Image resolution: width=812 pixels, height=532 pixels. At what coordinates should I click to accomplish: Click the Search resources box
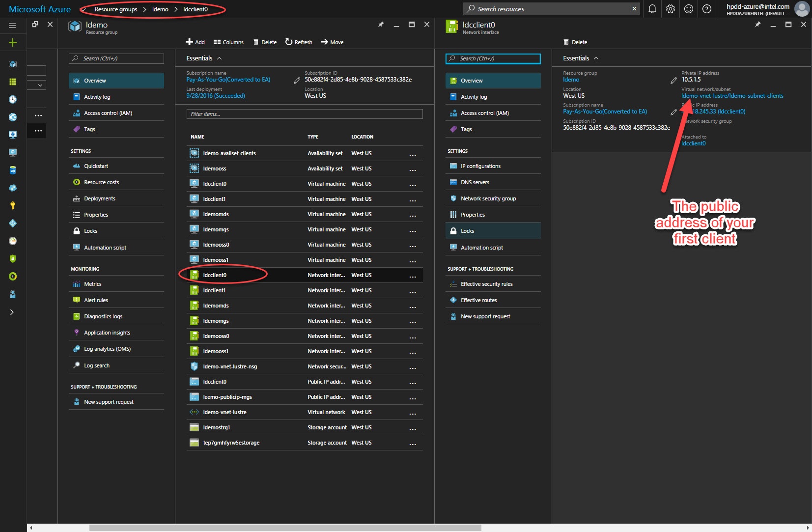coord(551,9)
